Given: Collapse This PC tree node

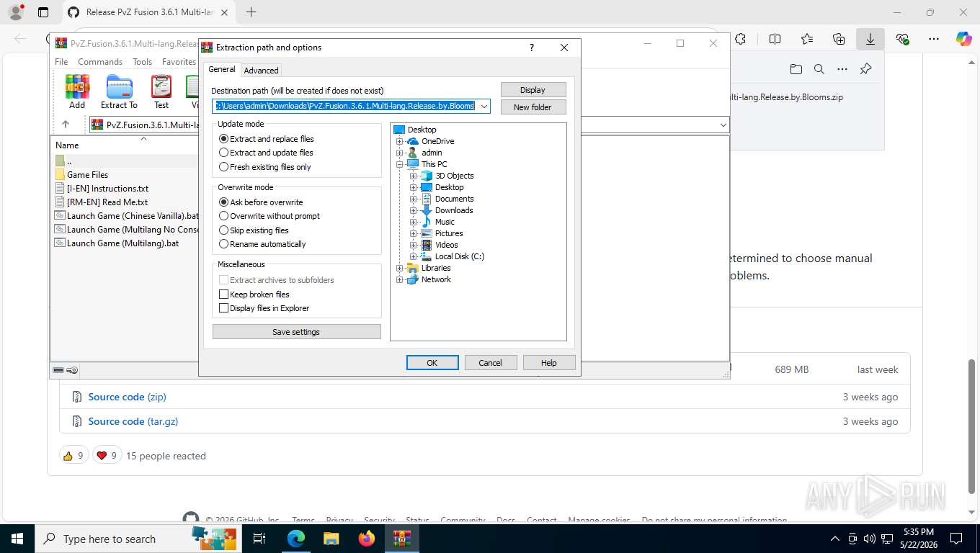Looking at the screenshot, I should tap(399, 164).
